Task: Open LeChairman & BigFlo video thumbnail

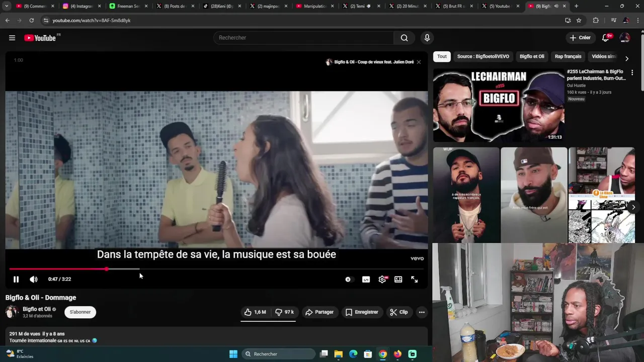Action: click(499, 106)
